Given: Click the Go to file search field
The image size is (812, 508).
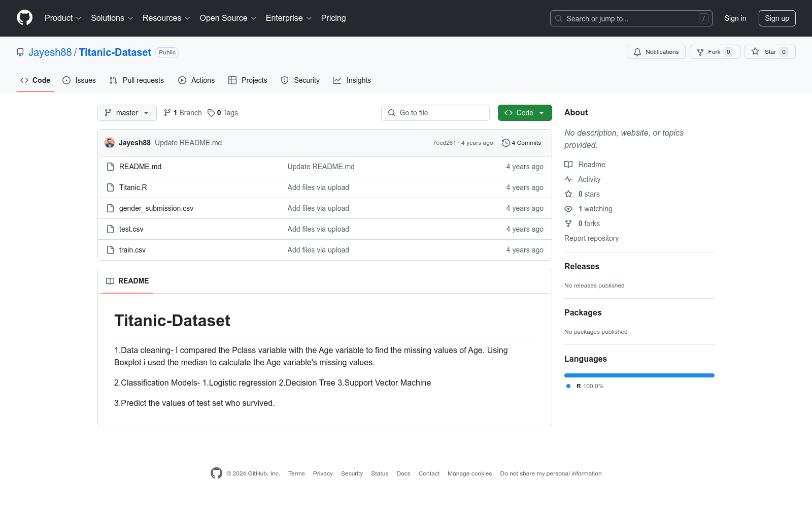Looking at the screenshot, I should [x=435, y=113].
